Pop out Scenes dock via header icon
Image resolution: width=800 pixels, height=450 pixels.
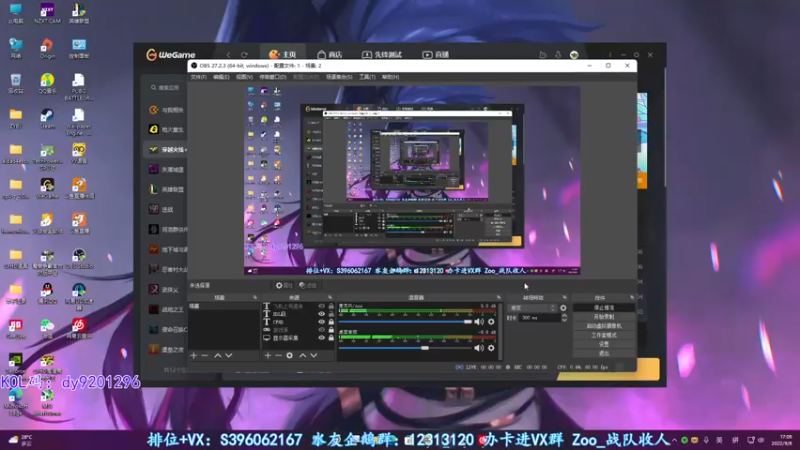coord(255,297)
